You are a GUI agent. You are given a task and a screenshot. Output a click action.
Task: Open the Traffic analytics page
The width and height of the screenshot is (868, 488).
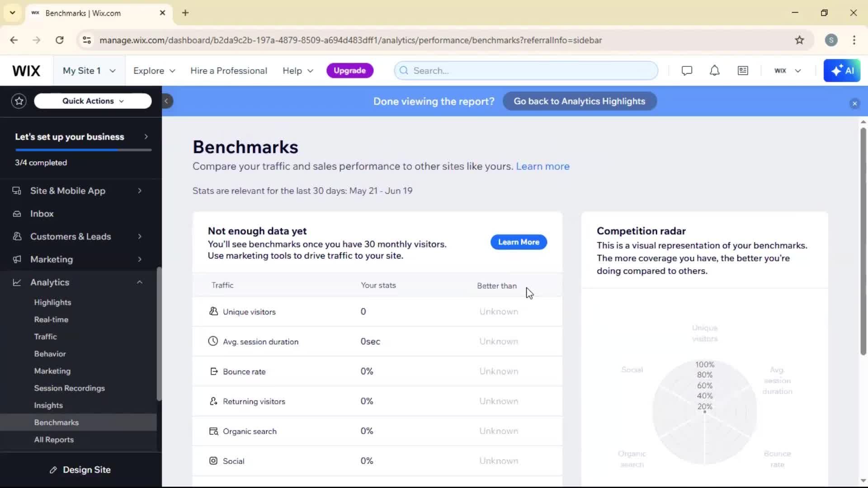pyautogui.click(x=45, y=337)
